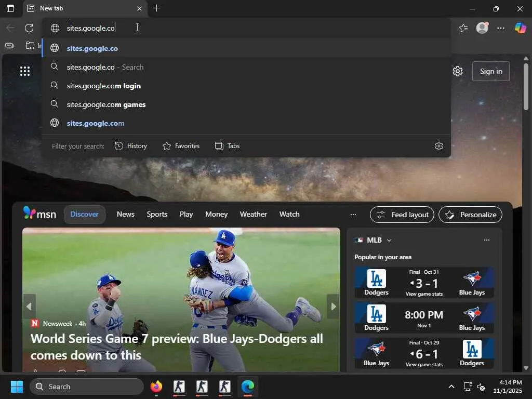The image size is (532, 399).
Task: Refresh the page with reload icon
Action: tap(29, 28)
